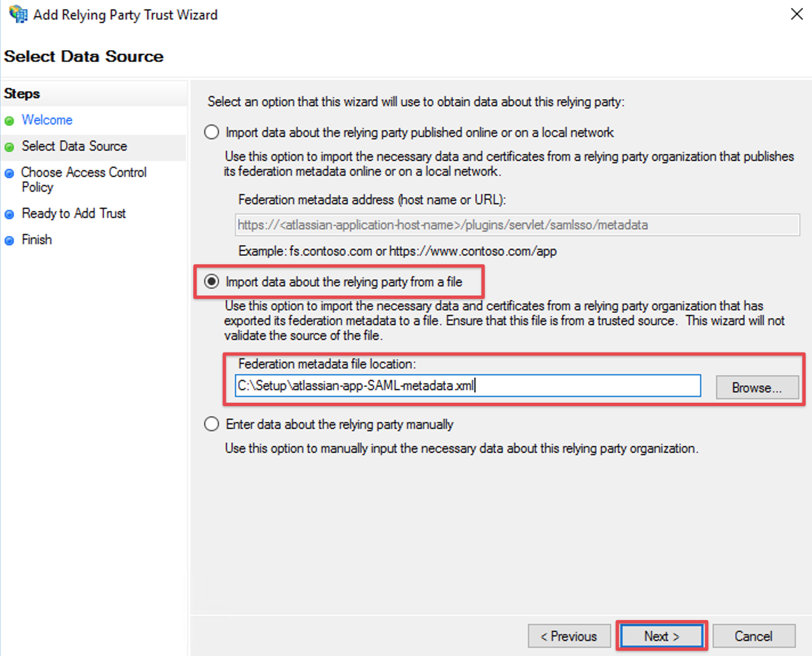Click the wizard icon in title bar
The image size is (812, 656).
(18, 14)
